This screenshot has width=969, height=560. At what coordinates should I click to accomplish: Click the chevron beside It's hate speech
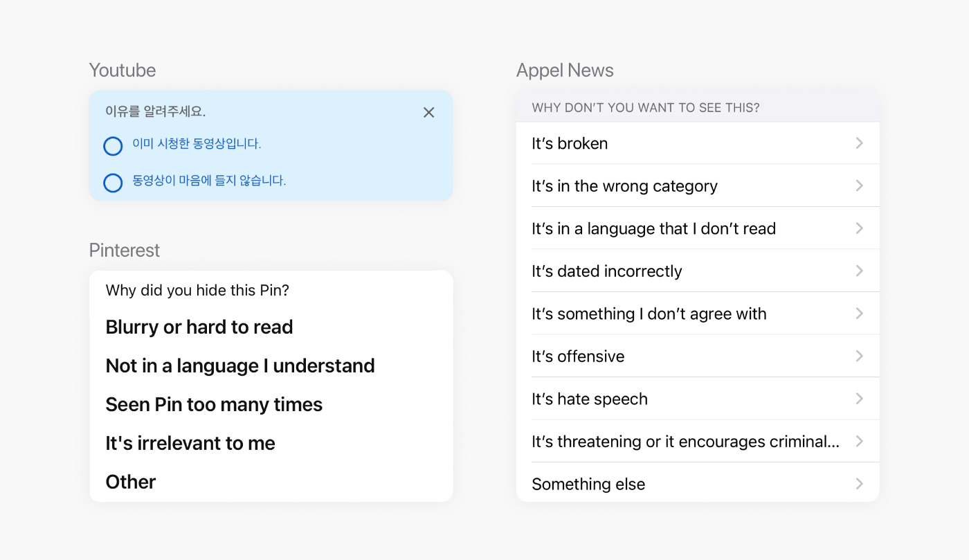[859, 399]
